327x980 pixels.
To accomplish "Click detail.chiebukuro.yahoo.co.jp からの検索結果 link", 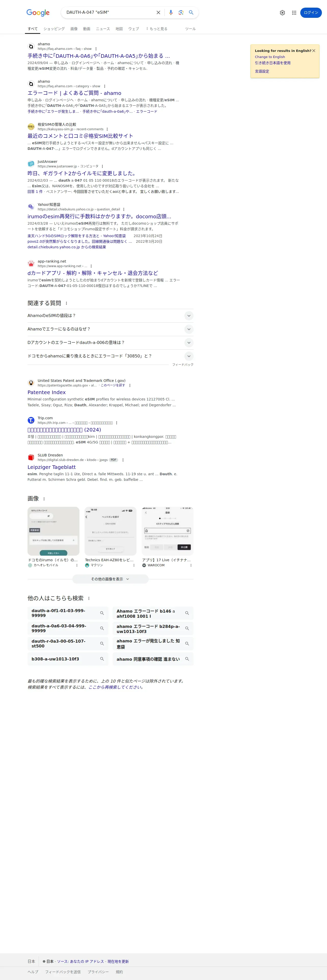I will point(67,247).
